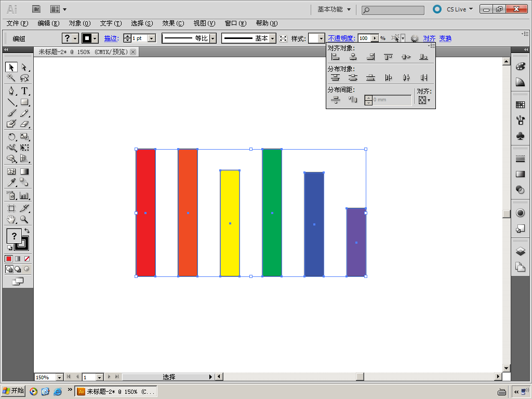The image size is (532, 399).
Task: Select the Type tool
Action: (x=24, y=91)
